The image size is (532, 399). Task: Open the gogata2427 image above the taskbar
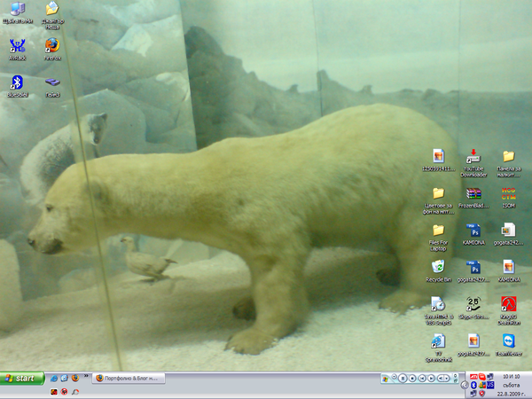[x=473, y=345]
